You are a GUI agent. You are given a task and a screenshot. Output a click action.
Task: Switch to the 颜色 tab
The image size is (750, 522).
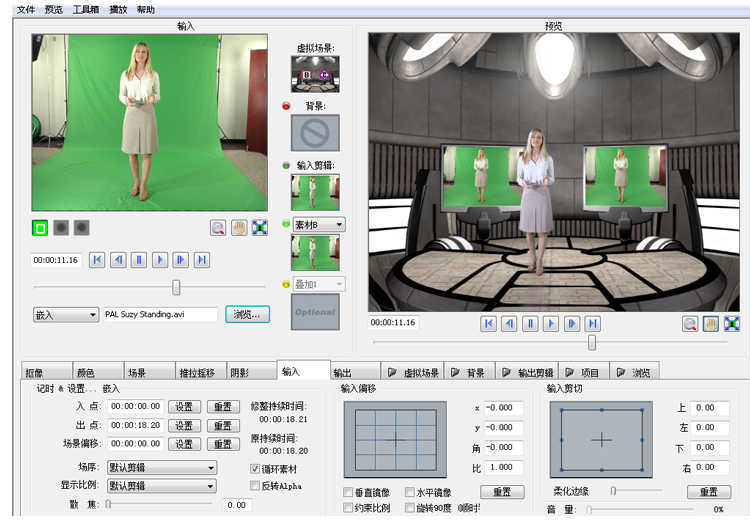click(86, 372)
